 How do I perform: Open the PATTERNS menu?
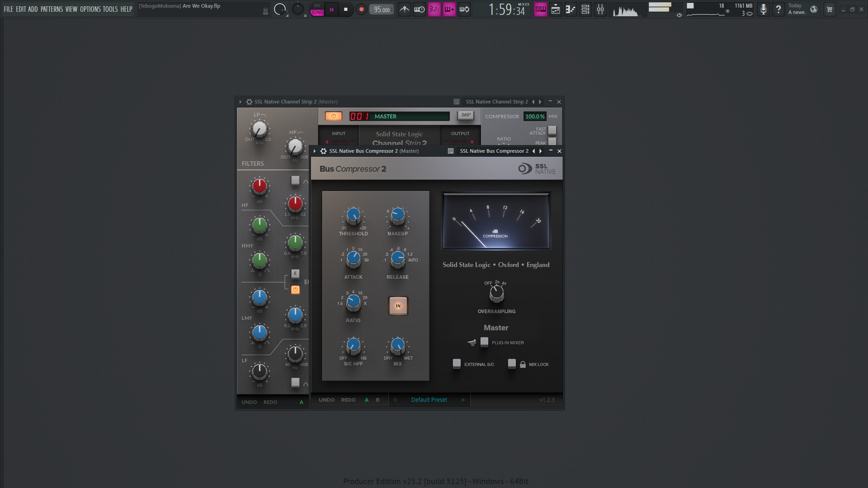[x=52, y=9]
